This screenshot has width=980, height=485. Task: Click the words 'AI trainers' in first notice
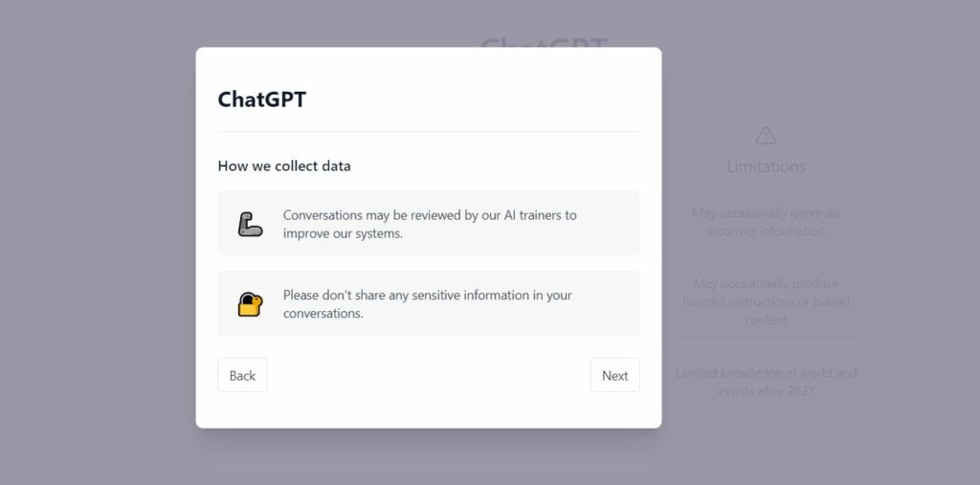tap(527, 215)
